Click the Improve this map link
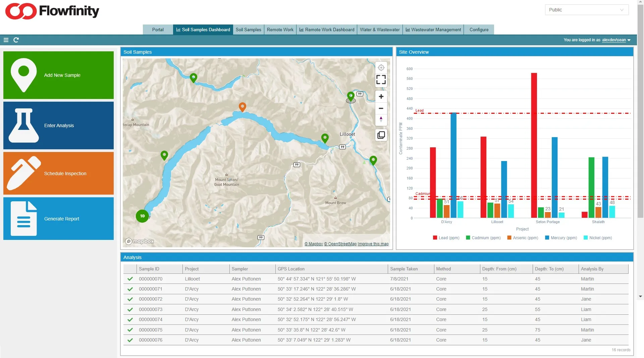Viewport: 644px width, 358px height. [373, 244]
